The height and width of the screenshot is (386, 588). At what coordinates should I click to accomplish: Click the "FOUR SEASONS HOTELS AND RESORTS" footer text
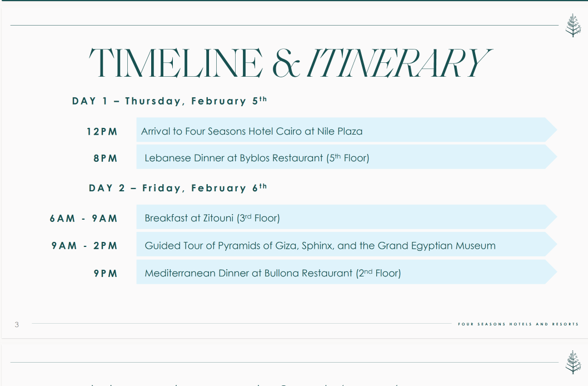coord(518,324)
